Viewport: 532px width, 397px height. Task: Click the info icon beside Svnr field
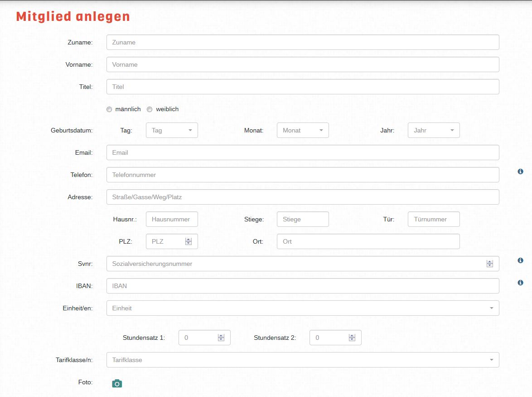[520, 260]
